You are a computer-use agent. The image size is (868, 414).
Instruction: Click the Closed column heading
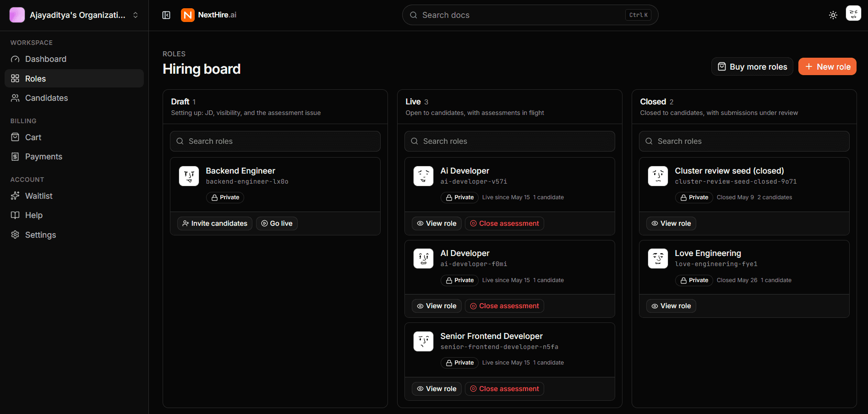(x=653, y=102)
